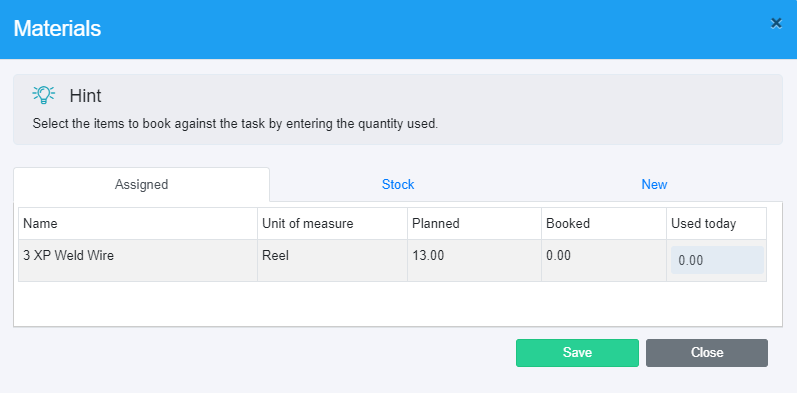Viewport: 797px width, 393px height.
Task: Close the Materials dialog with the X icon
Action: [x=776, y=23]
